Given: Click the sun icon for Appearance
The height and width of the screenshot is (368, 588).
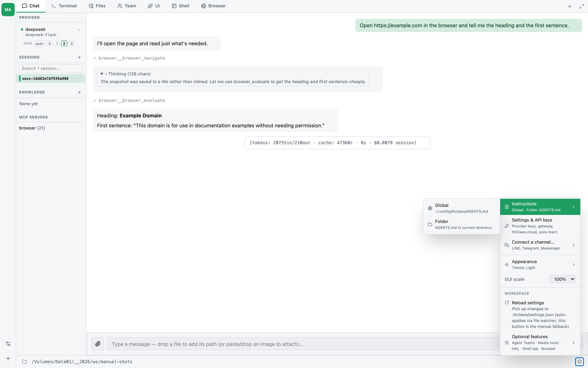Looking at the screenshot, I should [507, 265].
